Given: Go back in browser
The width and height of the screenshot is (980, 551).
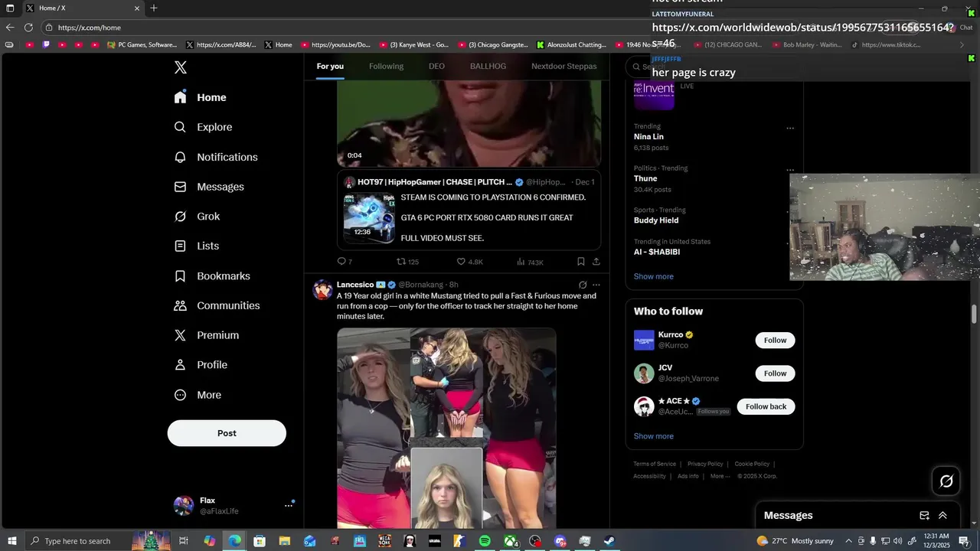Looking at the screenshot, I should [10, 28].
